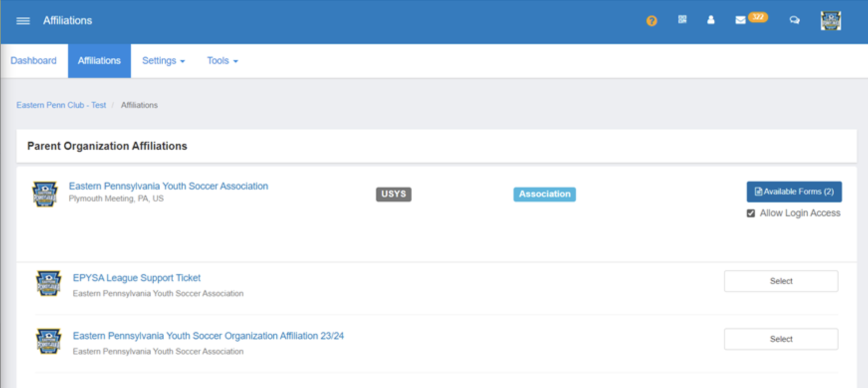Open Eastern Pennsylvania Youth Soccer Association link

(x=168, y=186)
